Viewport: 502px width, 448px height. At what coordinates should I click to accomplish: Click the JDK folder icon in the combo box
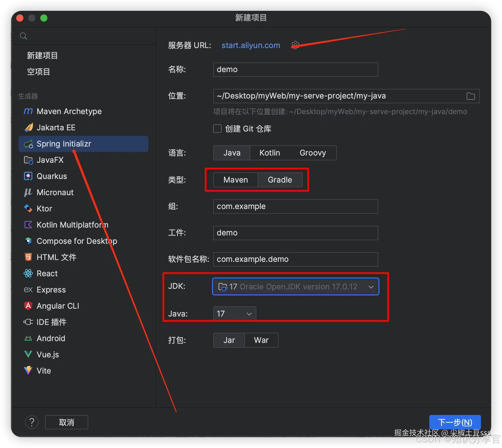pyautogui.click(x=222, y=287)
